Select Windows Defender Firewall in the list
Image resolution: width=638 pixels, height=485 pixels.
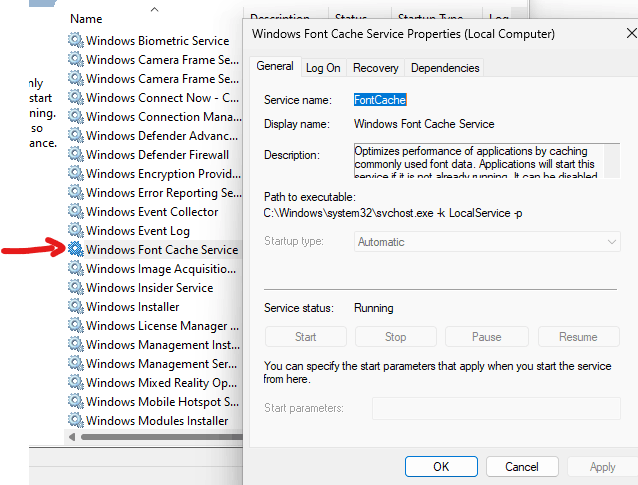(155, 154)
